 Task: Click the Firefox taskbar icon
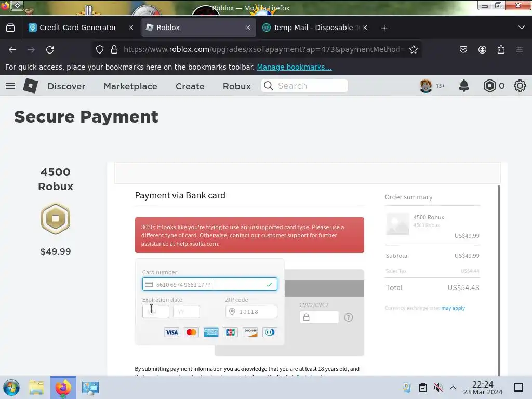(63, 388)
